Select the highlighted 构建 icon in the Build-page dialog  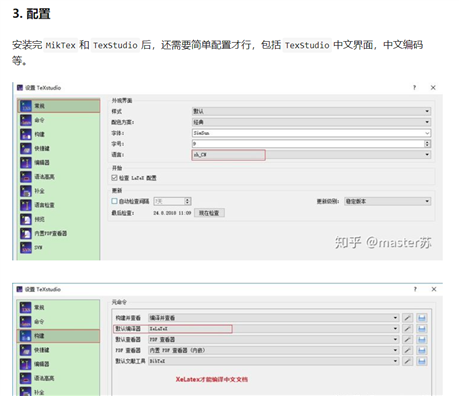point(26,336)
